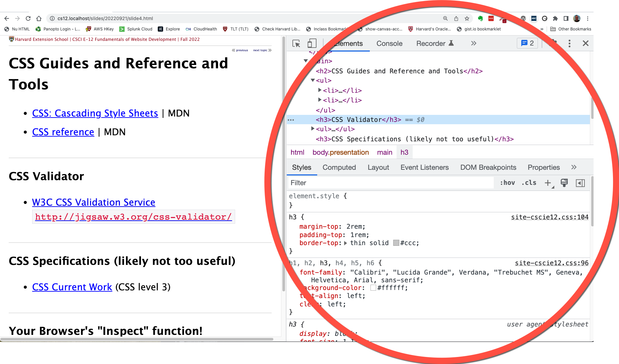Open DevTools customize three-dot menu

(x=569, y=43)
